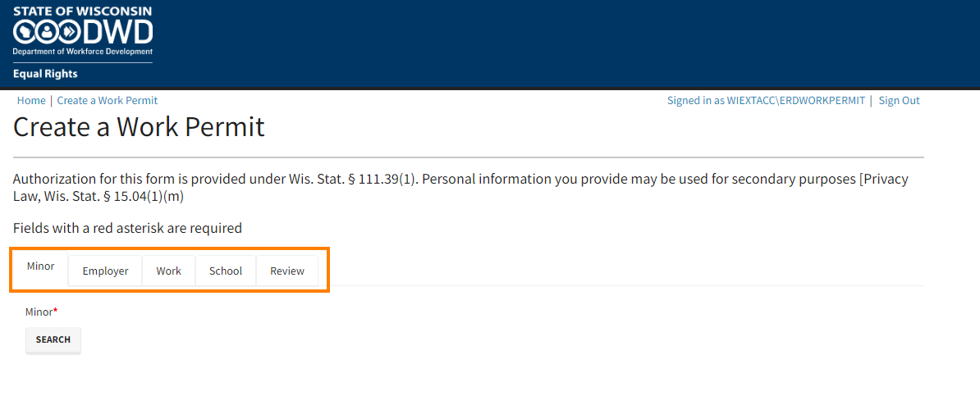The height and width of the screenshot is (396, 980).
Task: Click the double-arrow circle icon in logo
Action: [69, 32]
